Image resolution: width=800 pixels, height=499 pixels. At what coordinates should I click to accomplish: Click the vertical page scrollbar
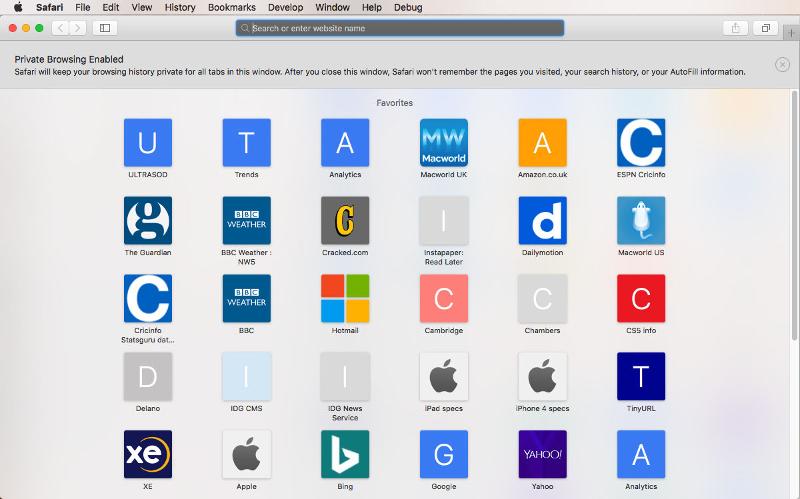[x=794, y=215]
